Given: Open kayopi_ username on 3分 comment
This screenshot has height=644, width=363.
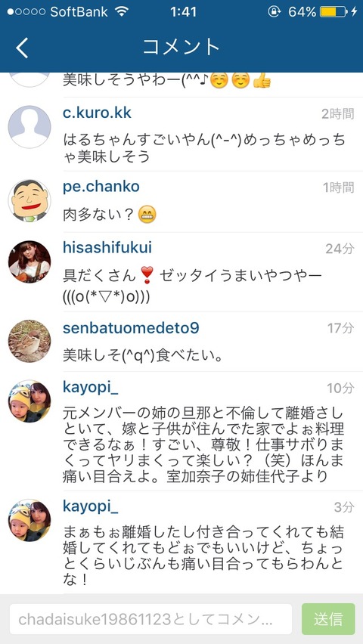Looking at the screenshot, I should [x=91, y=506].
